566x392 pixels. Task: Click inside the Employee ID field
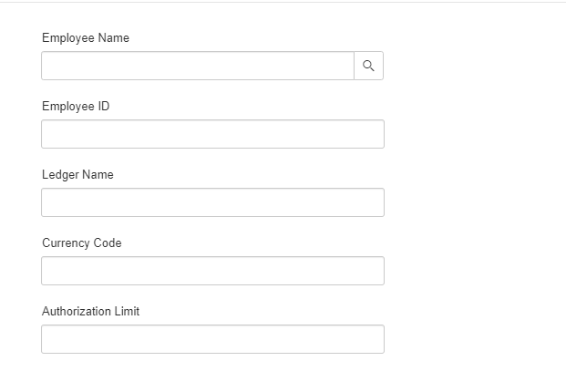213,134
